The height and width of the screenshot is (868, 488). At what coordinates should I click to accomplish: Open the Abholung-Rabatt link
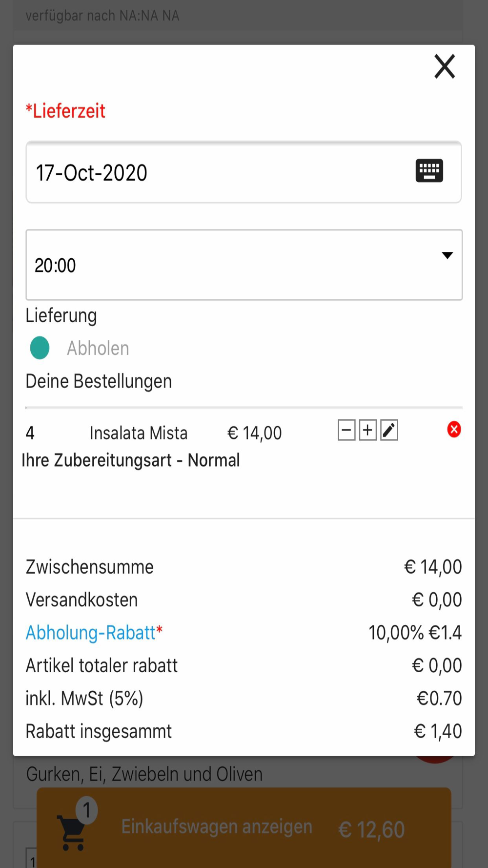pyautogui.click(x=94, y=633)
